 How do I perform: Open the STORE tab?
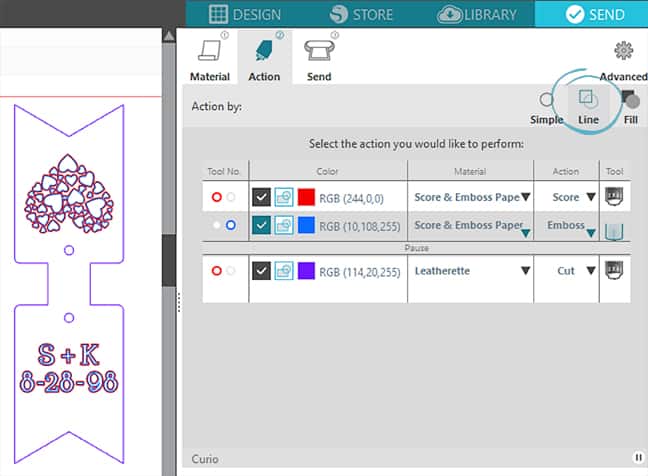coord(358,14)
